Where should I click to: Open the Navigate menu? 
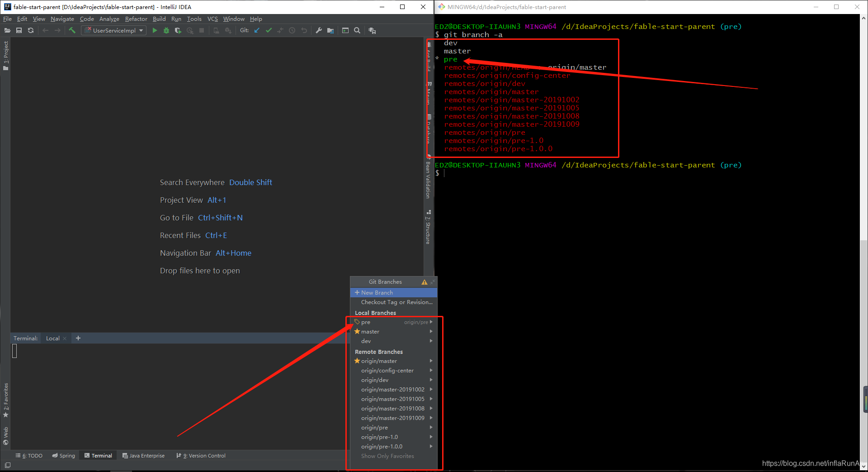[x=62, y=19]
